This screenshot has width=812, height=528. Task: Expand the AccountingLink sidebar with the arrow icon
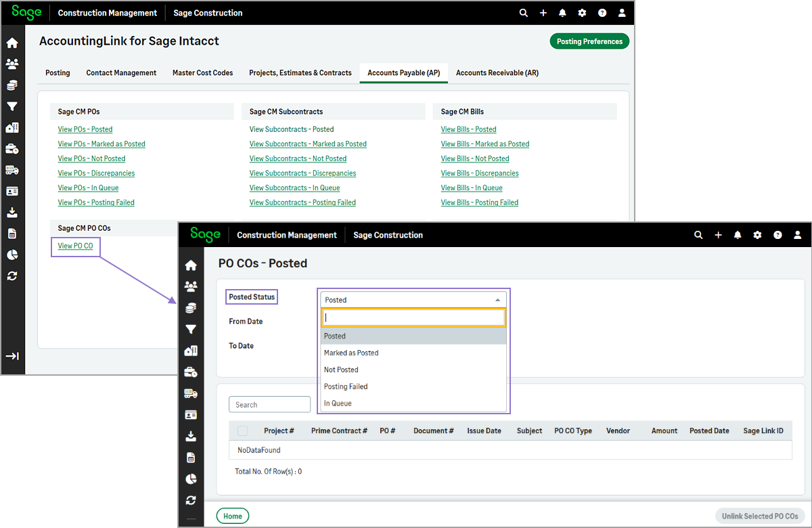12,356
